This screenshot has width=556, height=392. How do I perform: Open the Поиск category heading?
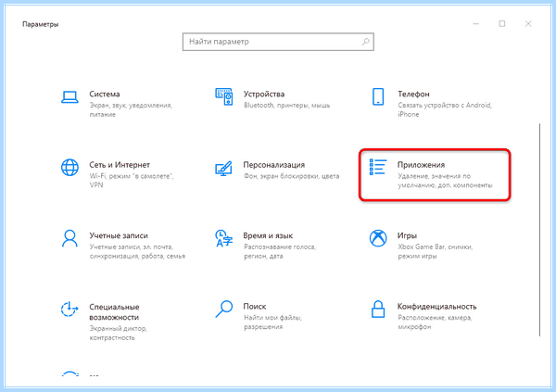point(254,306)
